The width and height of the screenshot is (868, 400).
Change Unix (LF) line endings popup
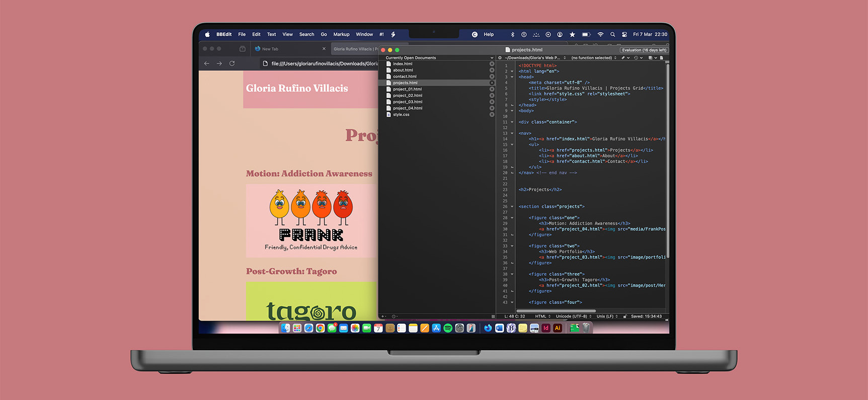[x=607, y=316]
